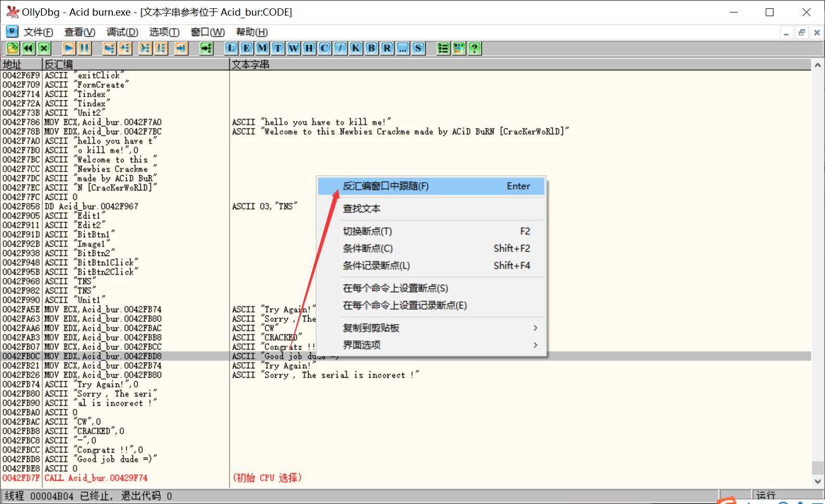Click the Trace into toolbar icon
This screenshot has height=504, width=825.
click(x=145, y=48)
